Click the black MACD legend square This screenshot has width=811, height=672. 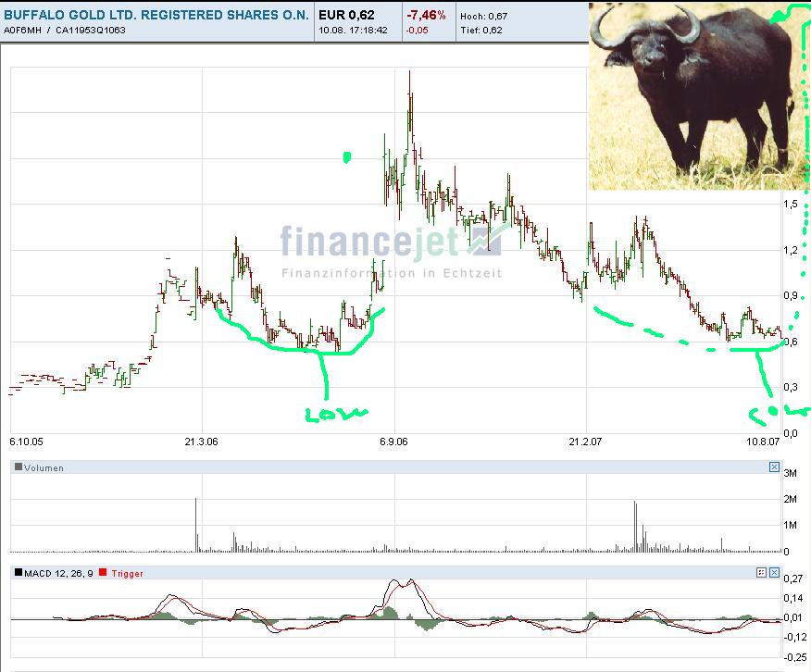point(19,573)
